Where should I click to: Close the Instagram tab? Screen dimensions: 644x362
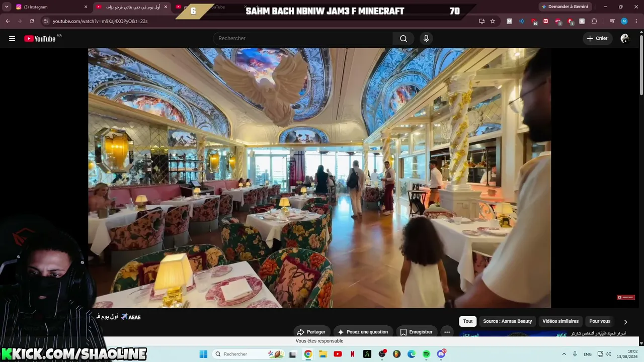click(86, 7)
